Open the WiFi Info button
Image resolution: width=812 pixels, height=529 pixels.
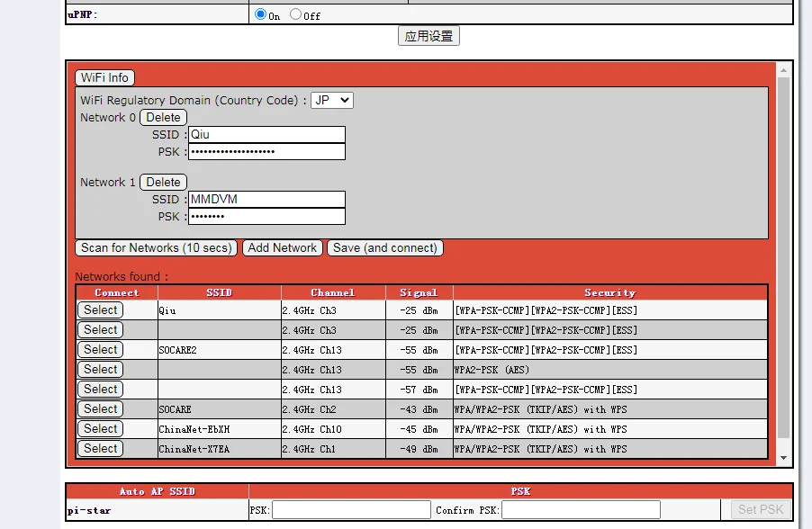click(x=104, y=77)
